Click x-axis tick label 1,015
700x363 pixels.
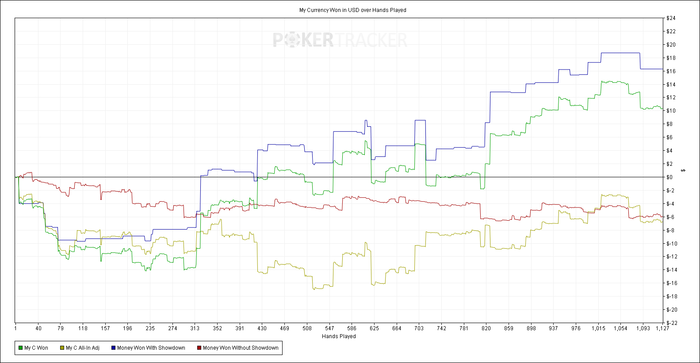click(x=598, y=329)
